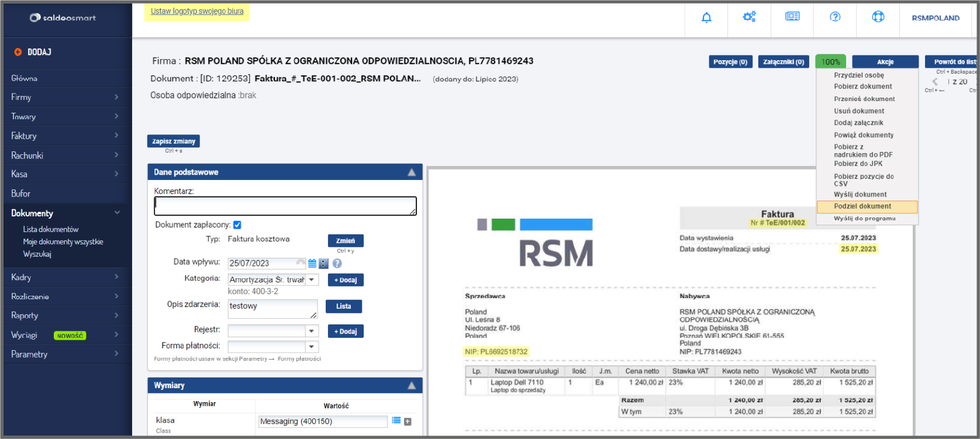Click the plus icon in klasa row
Viewport: 980px width, 439px height.
coord(408,421)
